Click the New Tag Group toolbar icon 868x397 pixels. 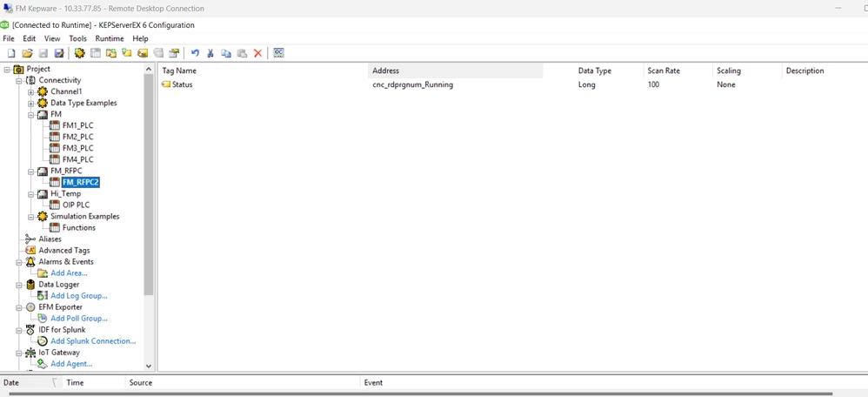point(111,53)
